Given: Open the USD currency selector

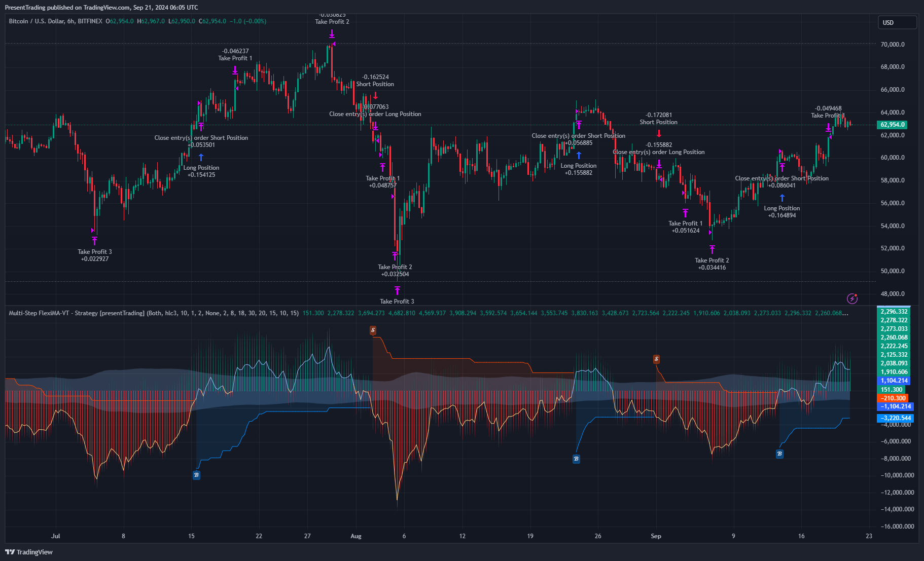Looking at the screenshot, I should click(x=897, y=22).
